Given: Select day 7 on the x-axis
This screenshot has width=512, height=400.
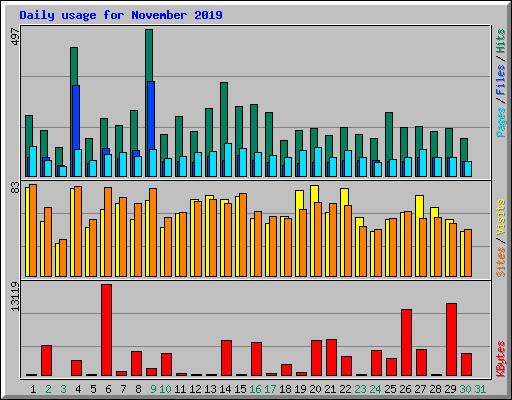Looking at the screenshot, I should tap(123, 389).
